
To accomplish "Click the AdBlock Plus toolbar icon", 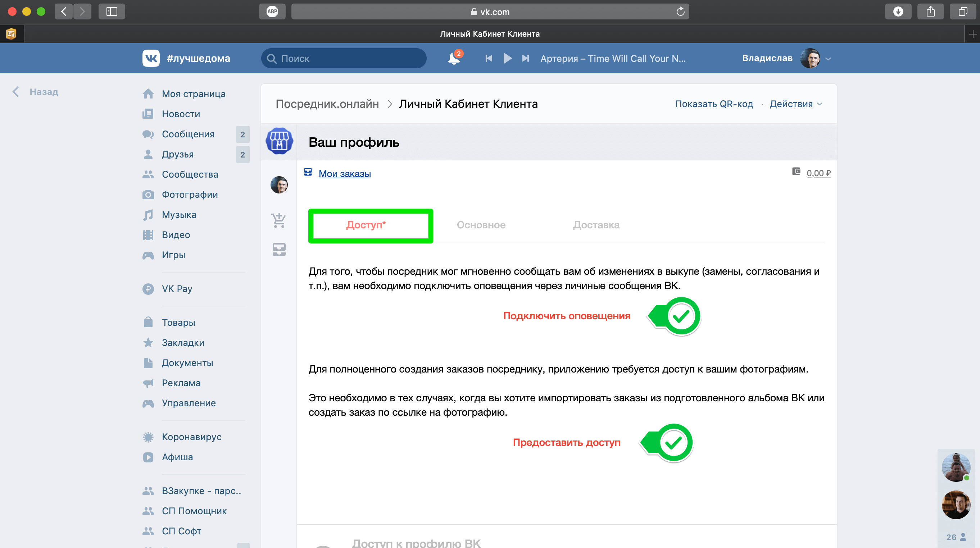I will pos(272,12).
